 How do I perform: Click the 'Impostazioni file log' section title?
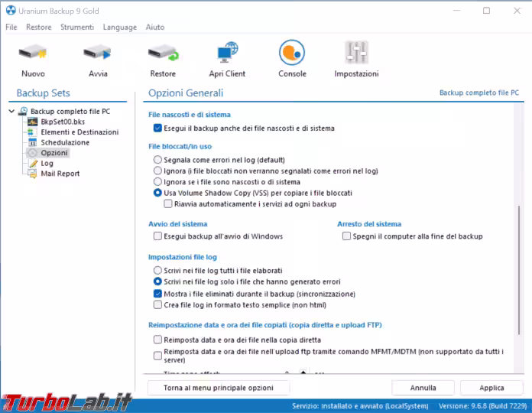tap(182, 257)
